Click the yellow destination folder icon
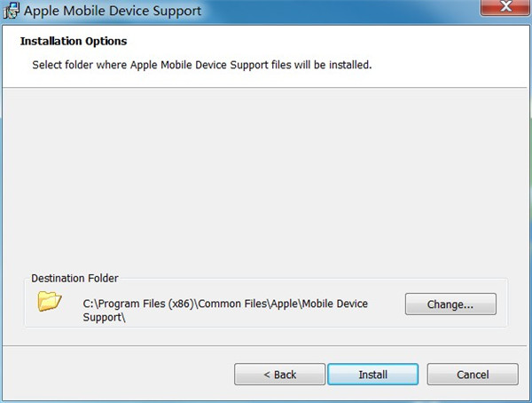 tap(50, 302)
